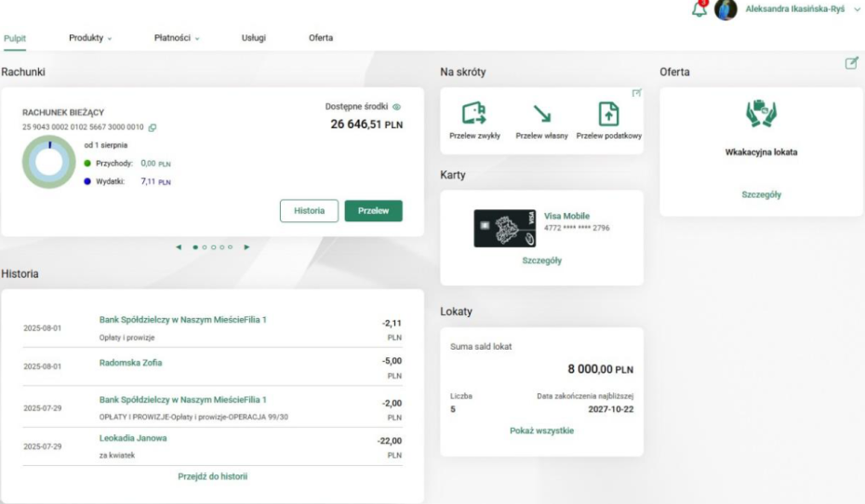Click the Wkakacyjna lokata offer icon
The height and width of the screenshot is (504, 865).
(x=761, y=113)
